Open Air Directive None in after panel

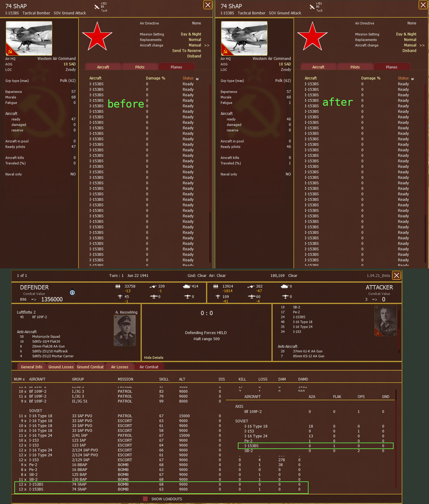click(x=412, y=23)
